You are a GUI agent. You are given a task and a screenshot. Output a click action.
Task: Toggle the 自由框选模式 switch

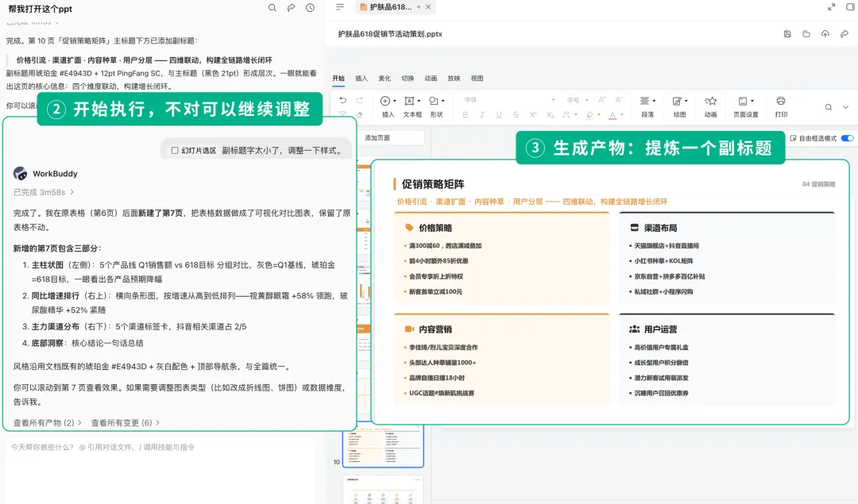pyautogui.click(x=847, y=138)
